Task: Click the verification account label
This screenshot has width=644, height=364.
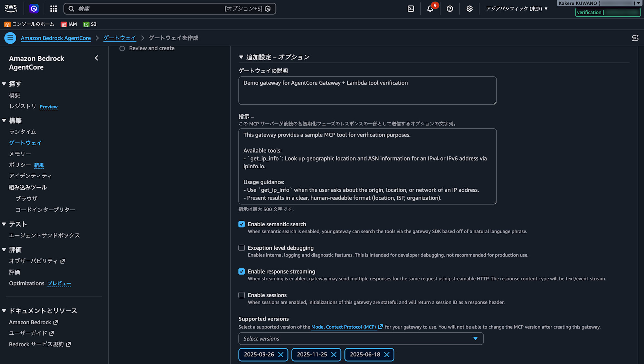Action: [x=608, y=12]
